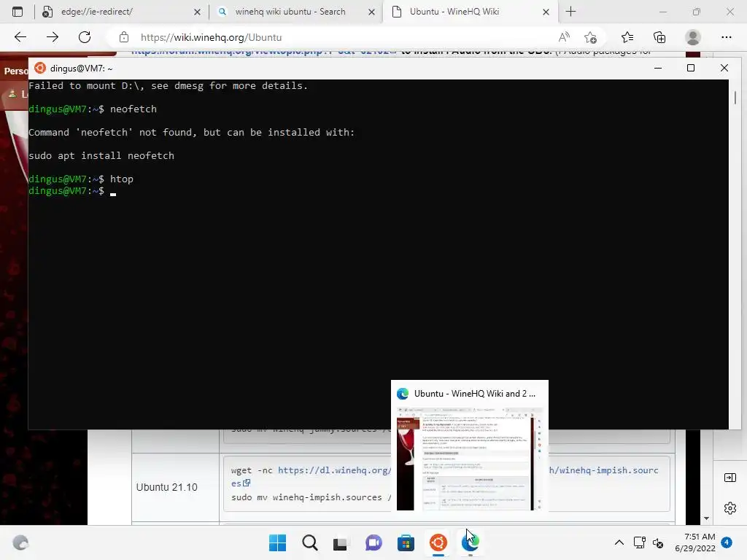Launch Microsoft Store from taskbar
747x560 pixels.
coord(406,542)
